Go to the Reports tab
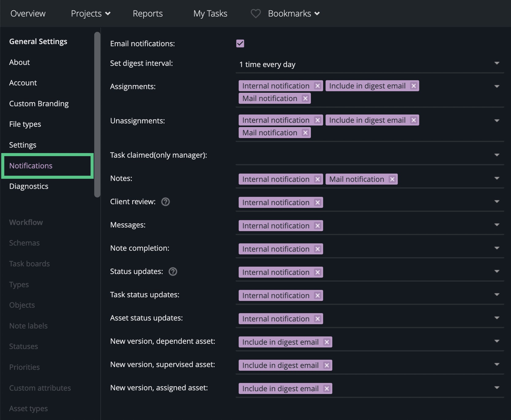511x420 pixels. click(x=147, y=13)
